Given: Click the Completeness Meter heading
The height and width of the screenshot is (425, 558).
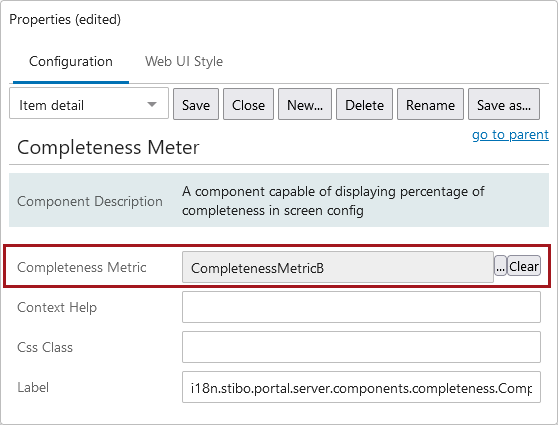Looking at the screenshot, I should pyautogui.click(x=108, y=147).
